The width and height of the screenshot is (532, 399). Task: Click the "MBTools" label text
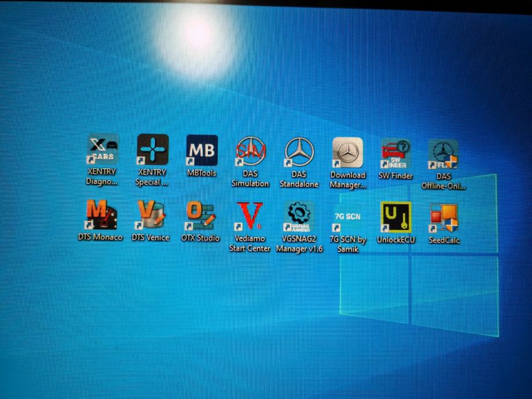[x=201, y=173]
